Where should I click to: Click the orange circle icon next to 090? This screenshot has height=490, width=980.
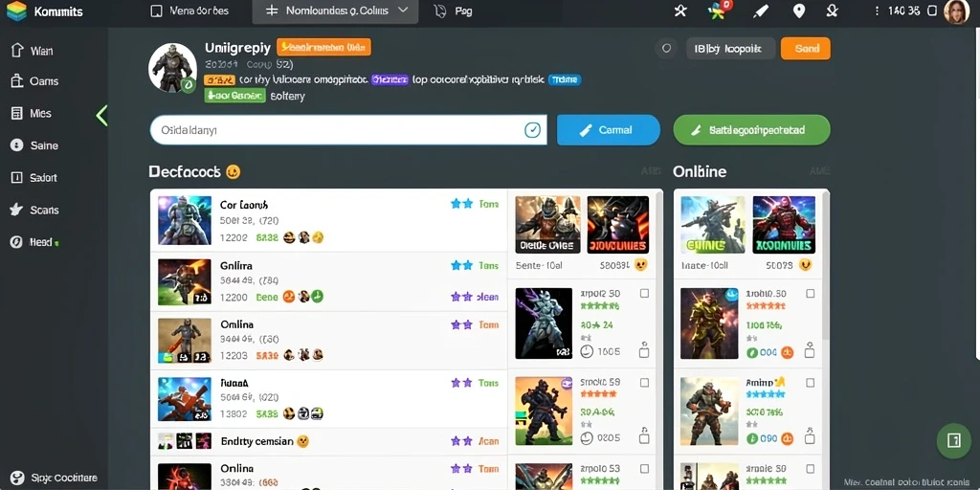[788, 438]
